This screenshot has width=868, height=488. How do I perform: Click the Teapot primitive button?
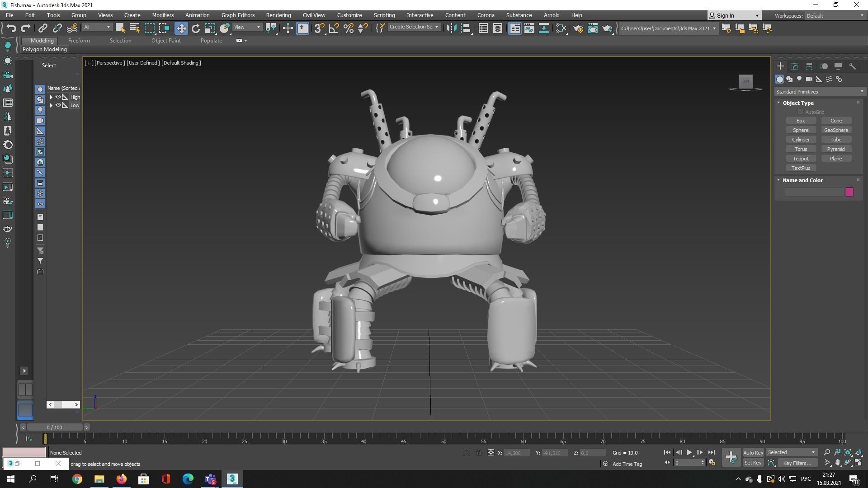[x=800, y=159]
